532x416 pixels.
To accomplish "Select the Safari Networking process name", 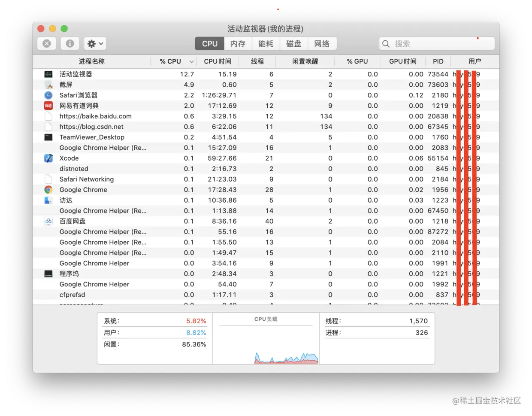I will 87,179.
